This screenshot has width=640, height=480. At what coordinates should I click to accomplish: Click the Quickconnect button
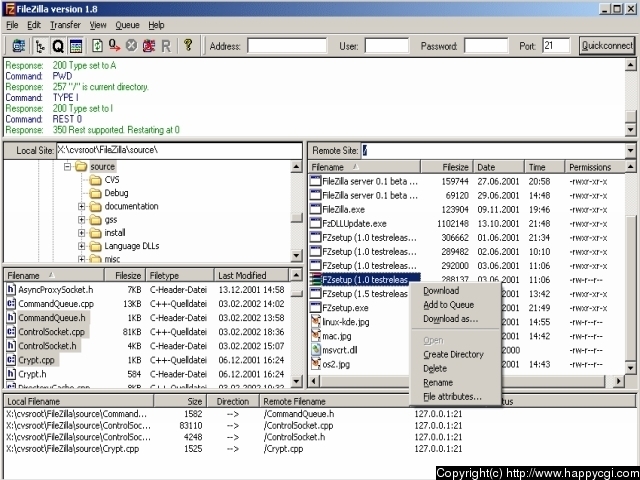[x=607, y=46]
